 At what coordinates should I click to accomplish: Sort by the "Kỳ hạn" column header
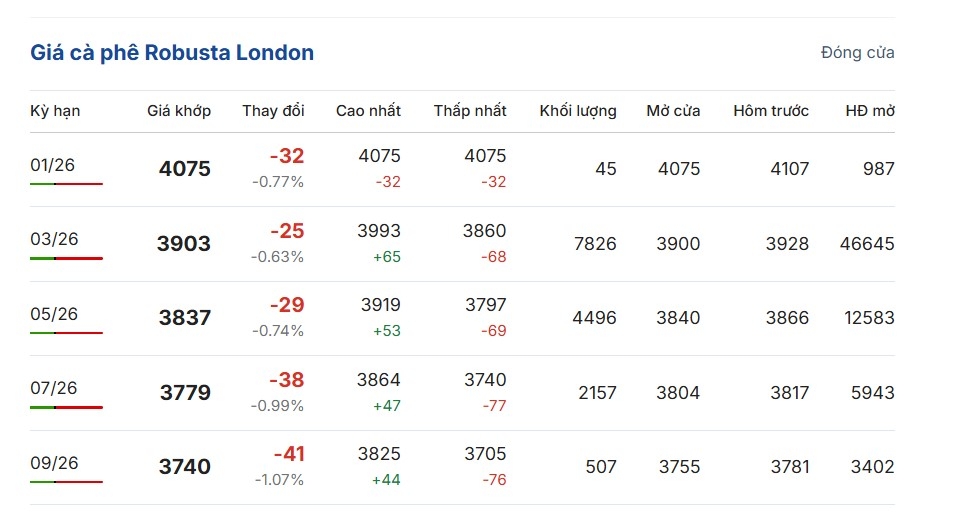(x=55, y=111)
